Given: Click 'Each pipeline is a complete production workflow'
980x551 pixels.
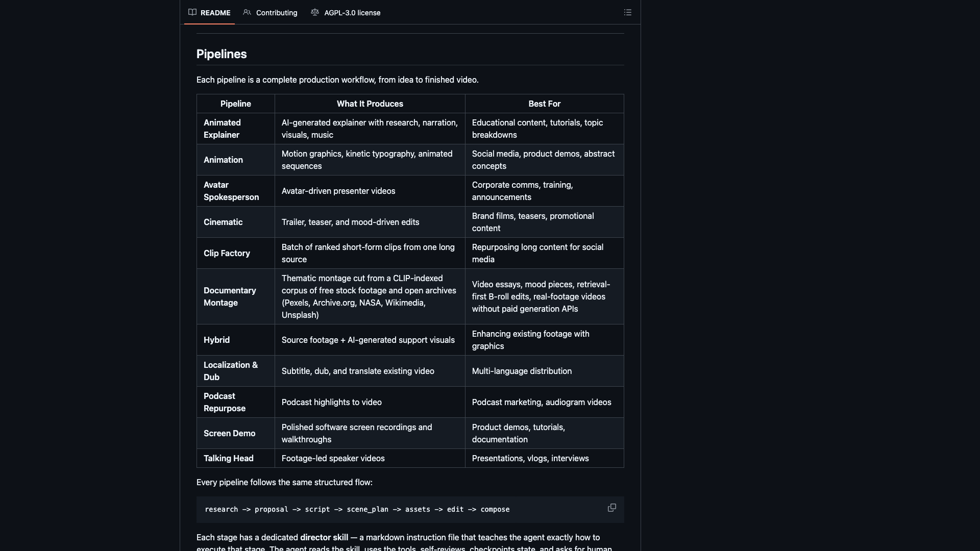Looking at the screenshot, I should (x=337, y=80).
